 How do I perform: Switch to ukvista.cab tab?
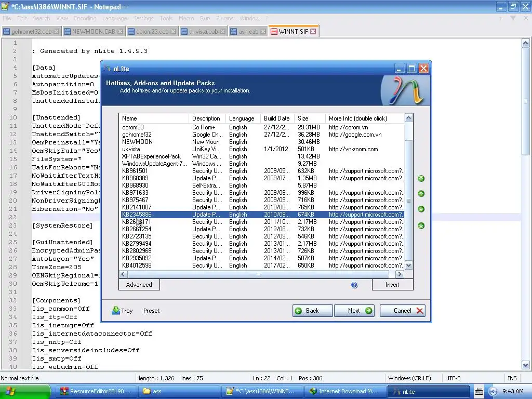coord(203,32)
